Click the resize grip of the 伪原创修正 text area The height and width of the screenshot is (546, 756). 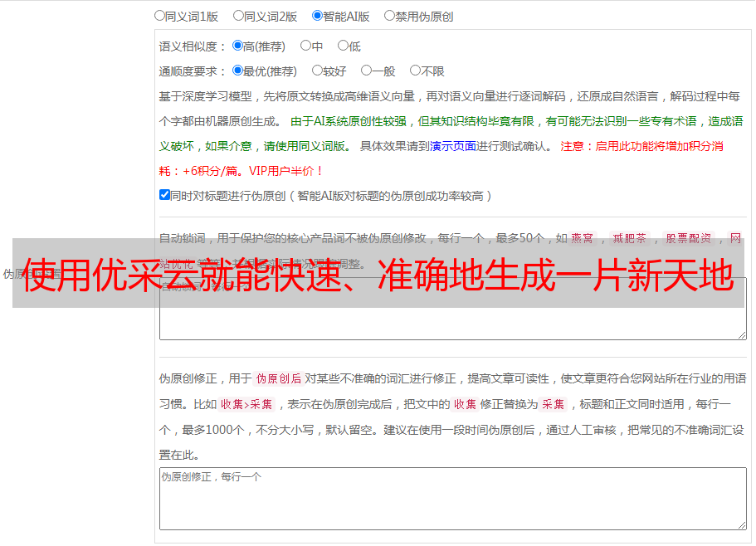(x=742, y=525)
